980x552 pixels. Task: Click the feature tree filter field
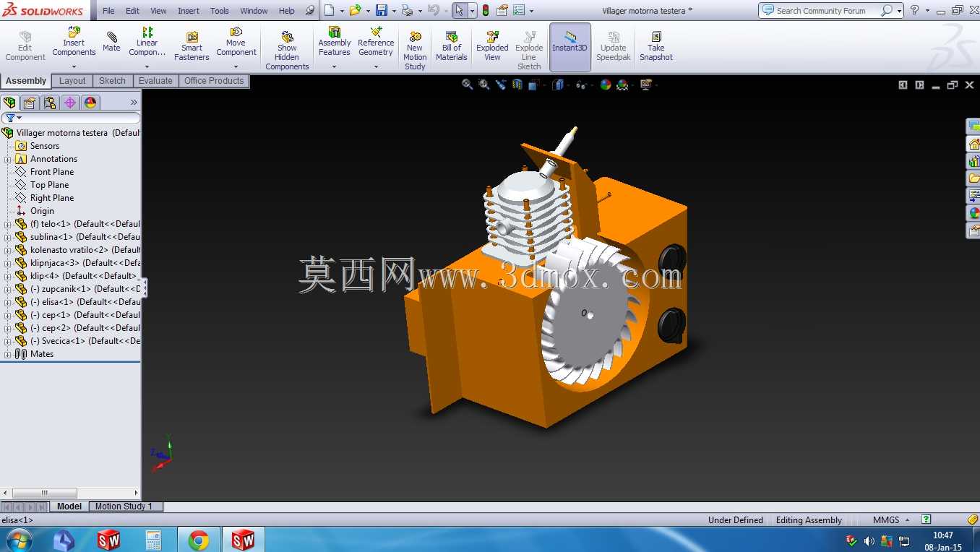coord(71,118)
